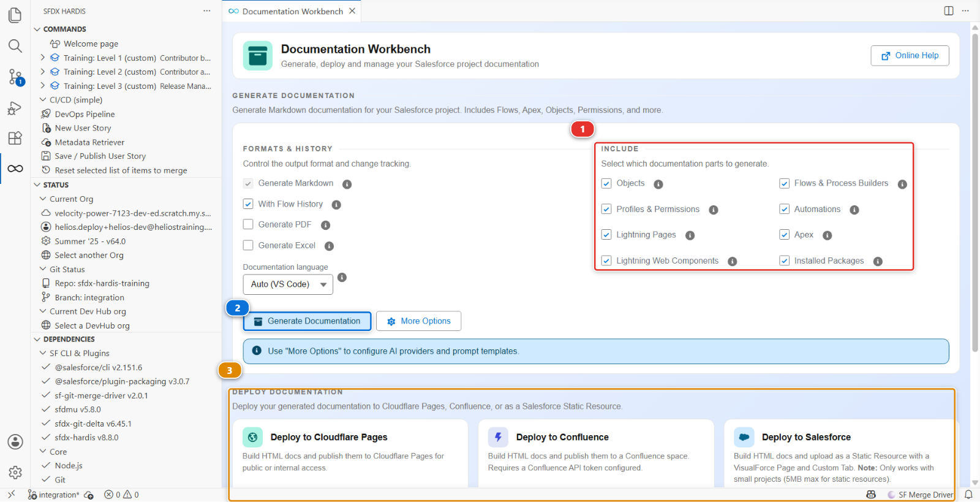
Task: Click the info icon beside Installed Packages
Action: [878, 261]
